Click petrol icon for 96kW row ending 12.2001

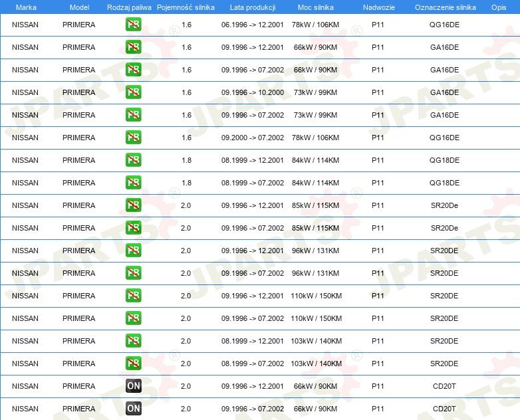tap(133, 251)
